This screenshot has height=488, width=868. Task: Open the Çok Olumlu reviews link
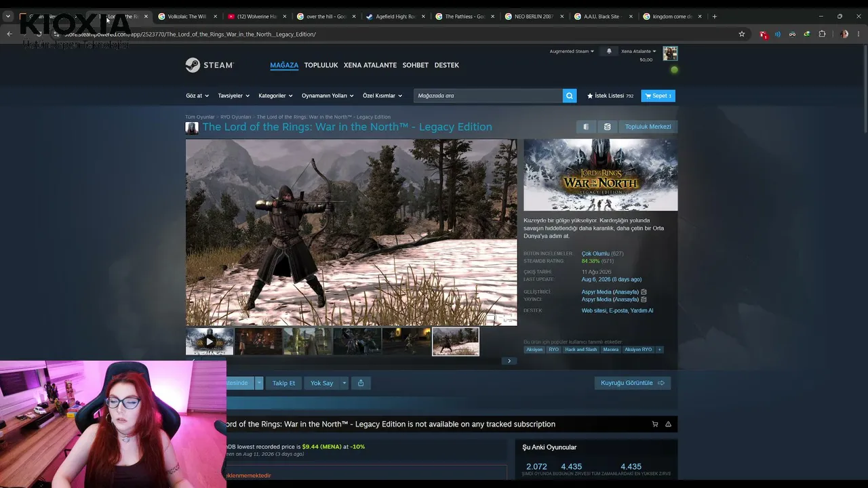pyautogui.click(x=595, y=253)
